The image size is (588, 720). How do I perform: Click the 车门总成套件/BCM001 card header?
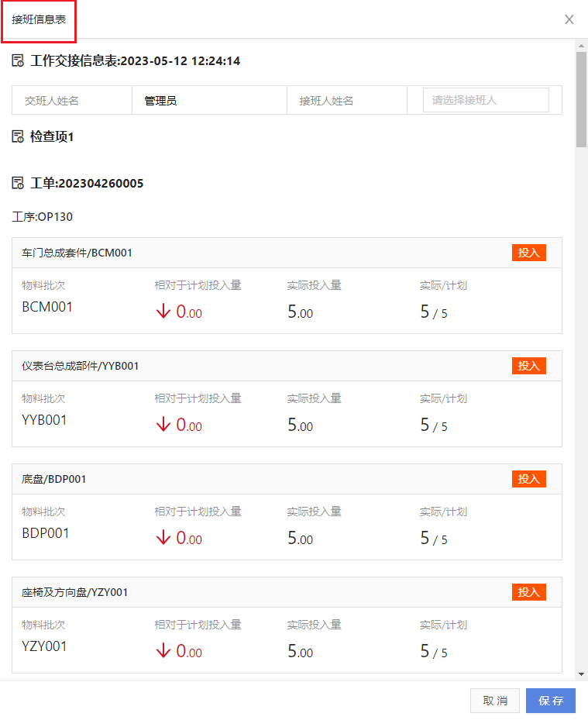[287, 253]
